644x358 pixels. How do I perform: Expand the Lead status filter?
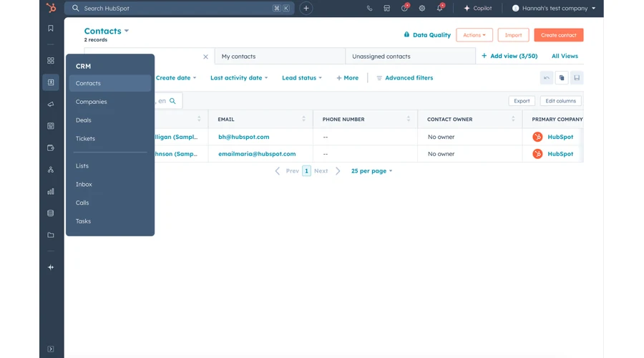click(302, 77)
